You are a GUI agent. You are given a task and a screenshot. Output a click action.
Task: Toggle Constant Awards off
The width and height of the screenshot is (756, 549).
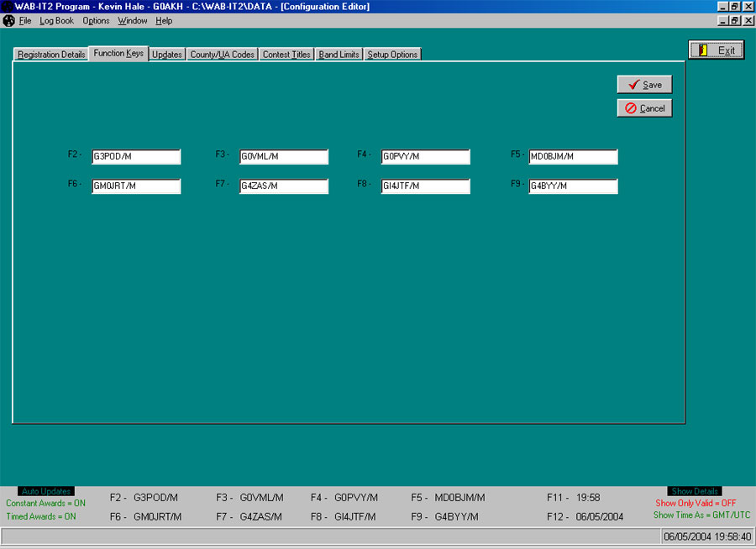(x=48, y=503)
